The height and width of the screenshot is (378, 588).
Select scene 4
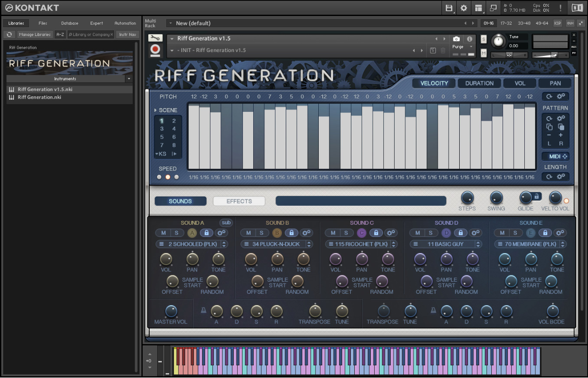174,129
